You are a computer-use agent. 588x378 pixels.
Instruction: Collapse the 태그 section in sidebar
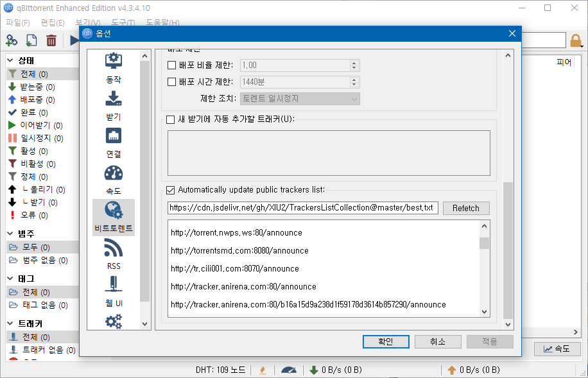tap(10, 279)
